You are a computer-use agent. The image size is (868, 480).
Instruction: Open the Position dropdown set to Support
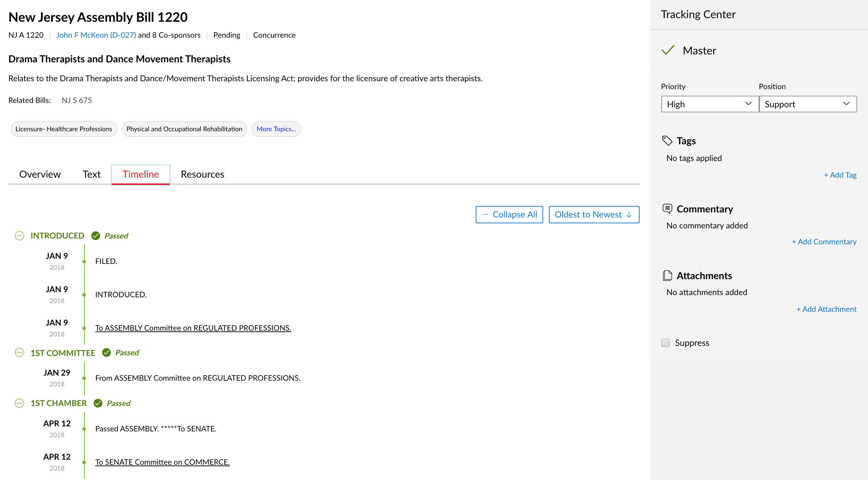coord(807,104)
